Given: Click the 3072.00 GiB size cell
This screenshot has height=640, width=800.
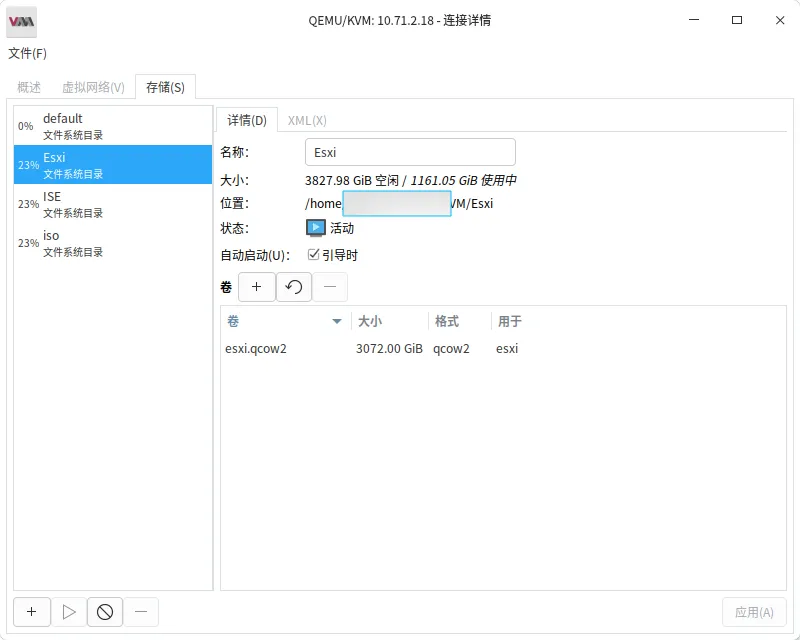Looking at the screenshot, I should coord(389,349).
